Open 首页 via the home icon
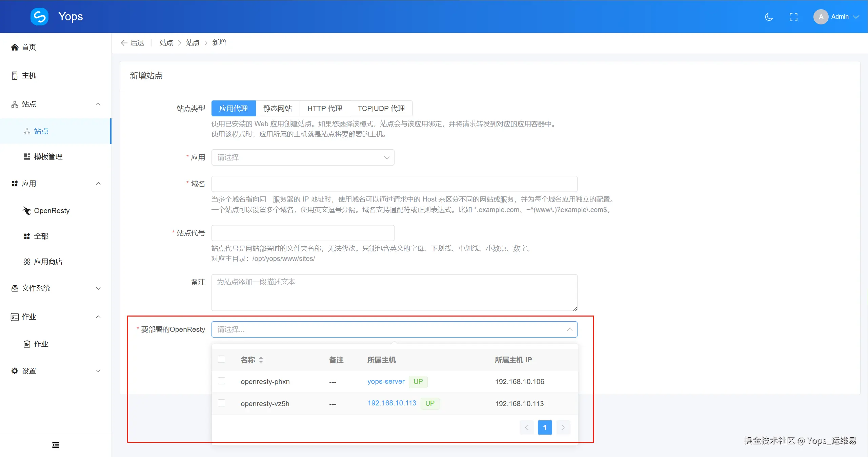This screenshot has height=457, width=868. pyautogui.click(x=15, y=47)
